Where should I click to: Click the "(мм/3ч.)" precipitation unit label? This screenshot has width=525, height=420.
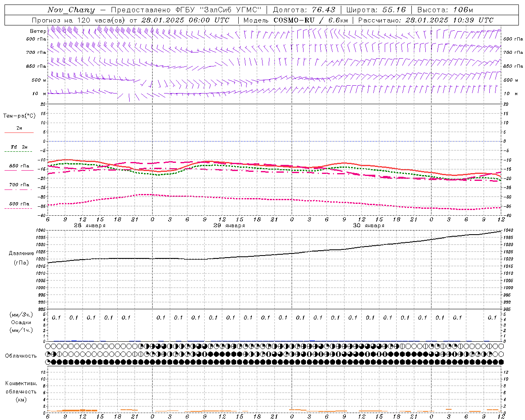(x=21, y=315)
